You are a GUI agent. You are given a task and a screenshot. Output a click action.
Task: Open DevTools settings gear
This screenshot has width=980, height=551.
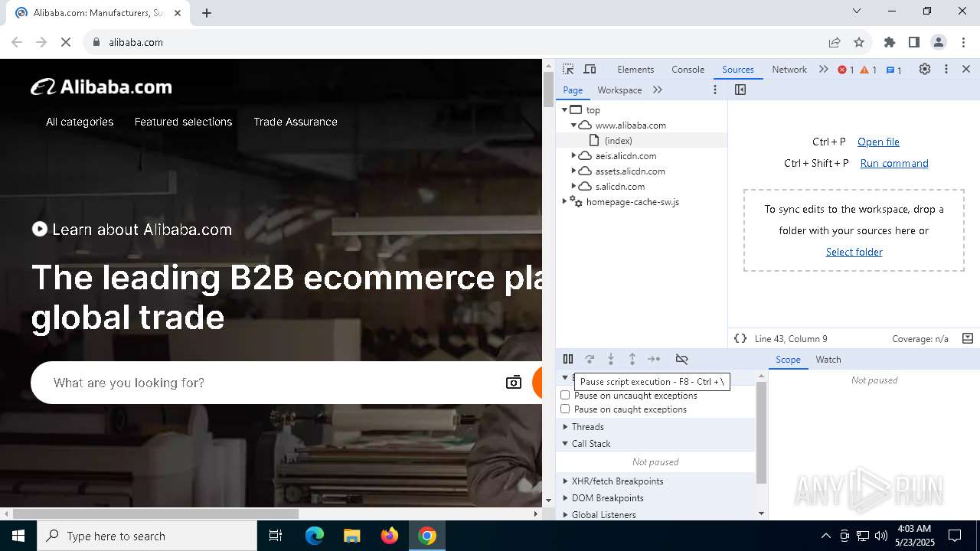point(925,69)
